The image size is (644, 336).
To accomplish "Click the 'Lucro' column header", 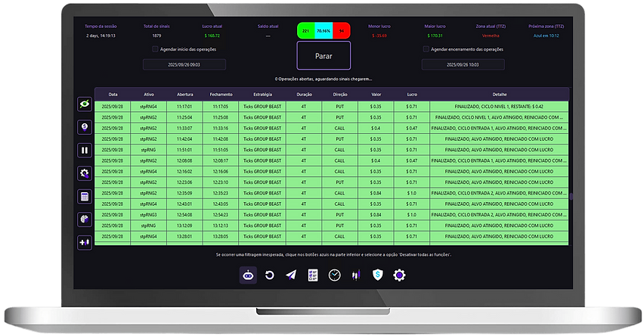I will pyautogui.click(x=411, y=95).
